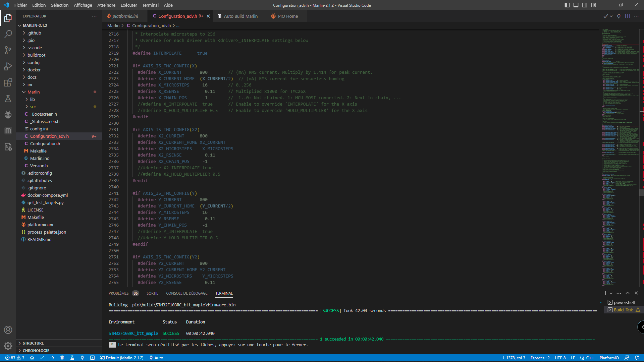This screenshot has height=362, width=644.
Task: Close the Configuration_adv.h tab
Action: point(208,16)
